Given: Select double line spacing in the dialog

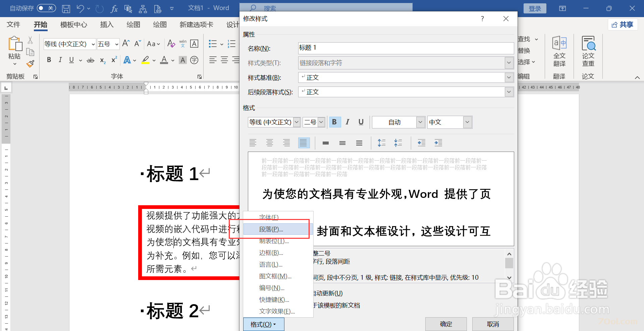Looking at the screenshot, I should coord(359,143).
